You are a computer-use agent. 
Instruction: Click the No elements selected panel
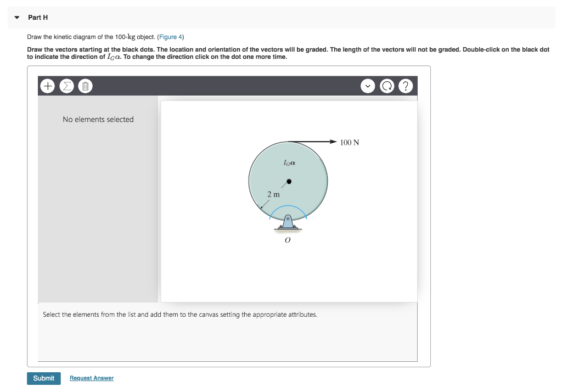pyautogui.click(x=98, y=119)
